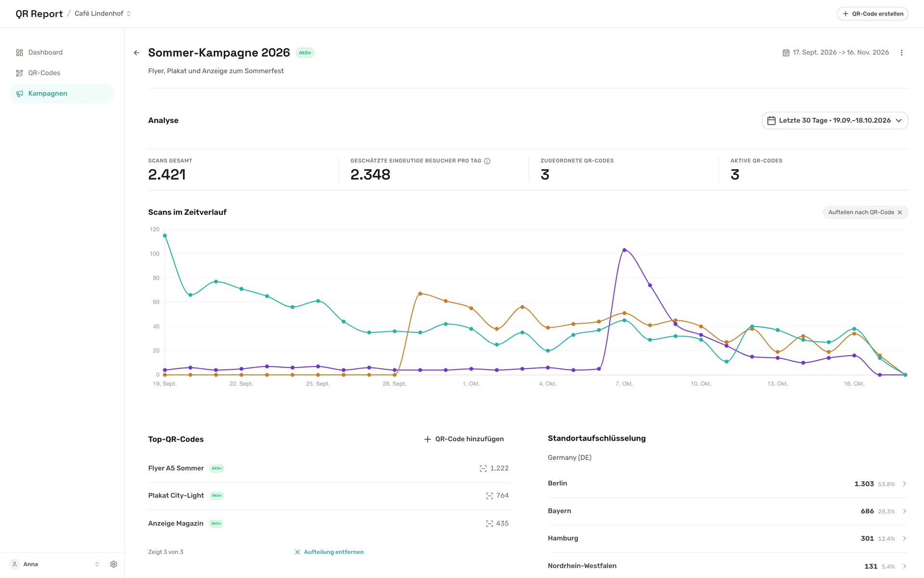924x578 pixels.
Task: Open the three-dot campaign options menu
Action: [x=901, y=53]
